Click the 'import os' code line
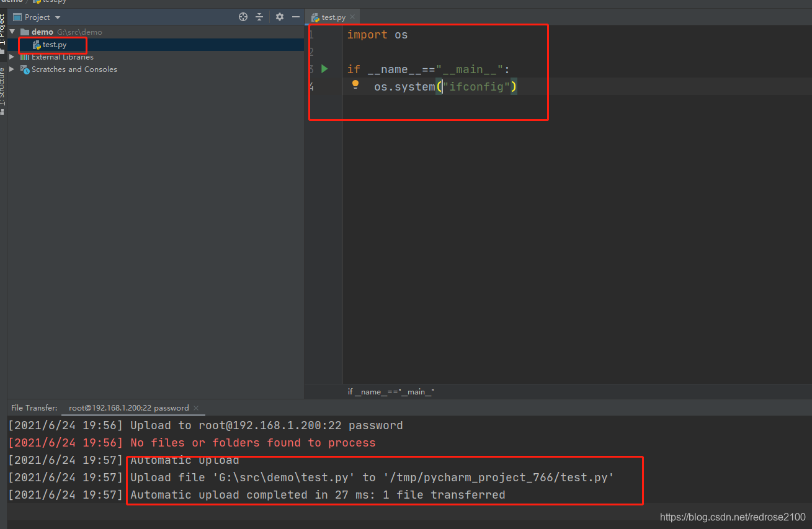This screenshot has height=529, width=812. pyautogui.click(x=377, y=35)
